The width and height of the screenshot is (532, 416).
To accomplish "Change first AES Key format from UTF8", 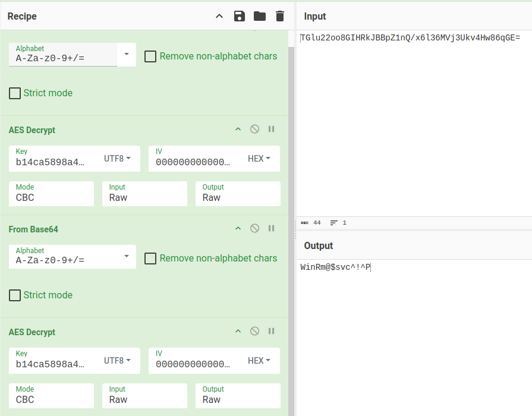I will [118, 159].
